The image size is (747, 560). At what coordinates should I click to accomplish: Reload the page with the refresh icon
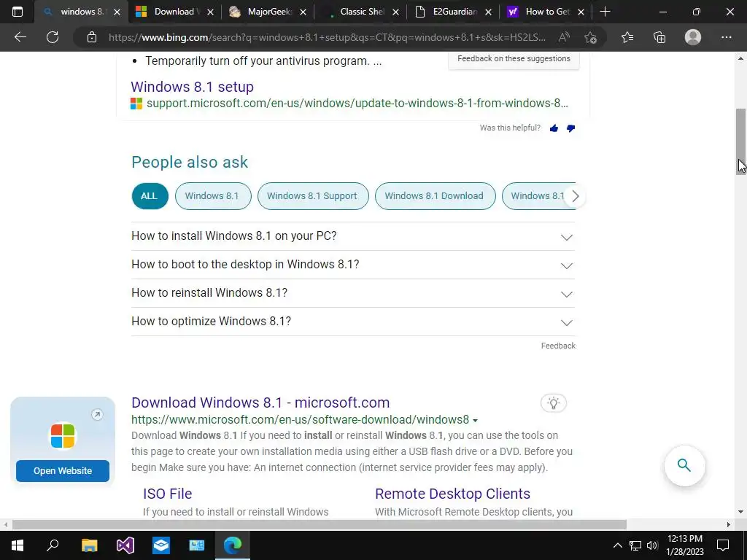pyautogui.click(x=53, y=37)
